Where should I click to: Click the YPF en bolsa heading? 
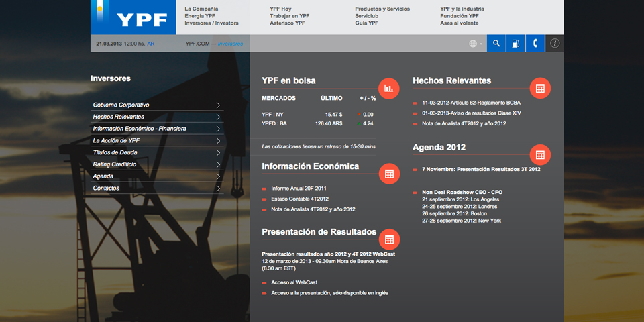tap(288, 81)
